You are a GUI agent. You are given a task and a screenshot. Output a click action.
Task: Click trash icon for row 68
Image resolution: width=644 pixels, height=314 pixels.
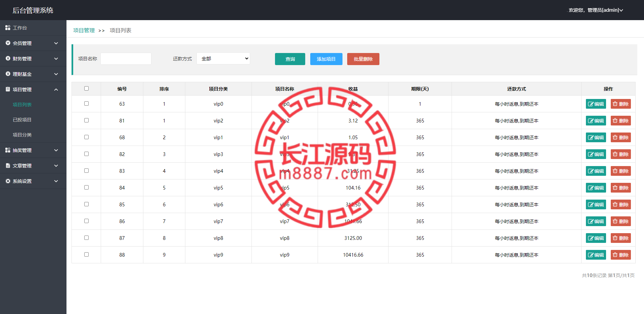click(615, 138)
